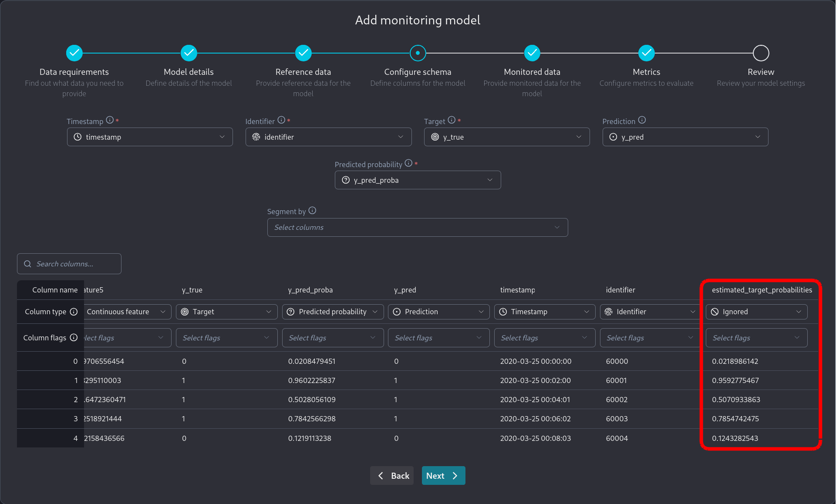This screenshot has height=504, width=836.
Task: Open the Target y_true dropdown
Action: pos(507,137)
